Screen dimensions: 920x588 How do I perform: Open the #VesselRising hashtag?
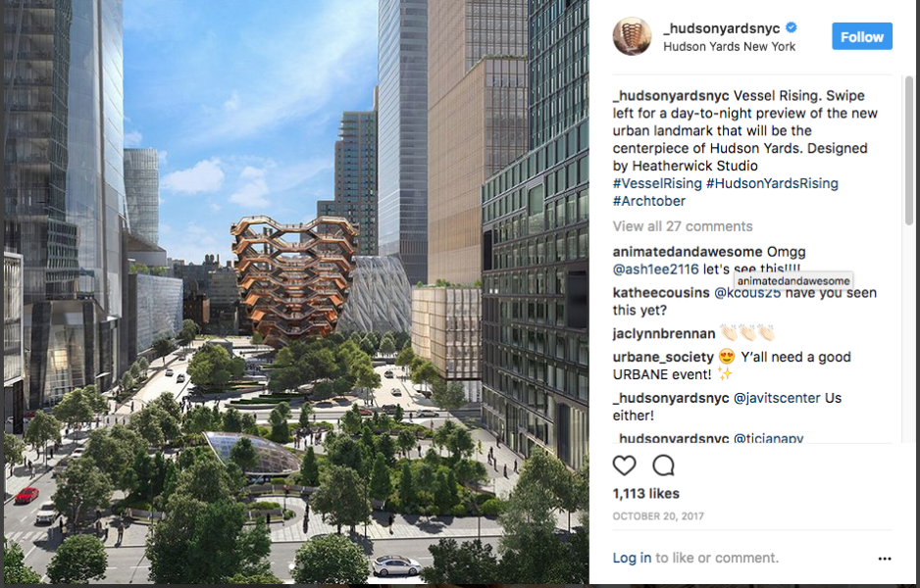click(657, 183)
